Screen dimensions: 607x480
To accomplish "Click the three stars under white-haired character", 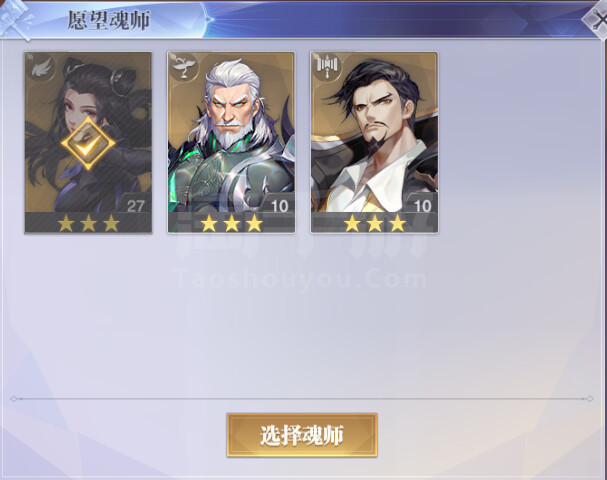I will coord(231,223).
